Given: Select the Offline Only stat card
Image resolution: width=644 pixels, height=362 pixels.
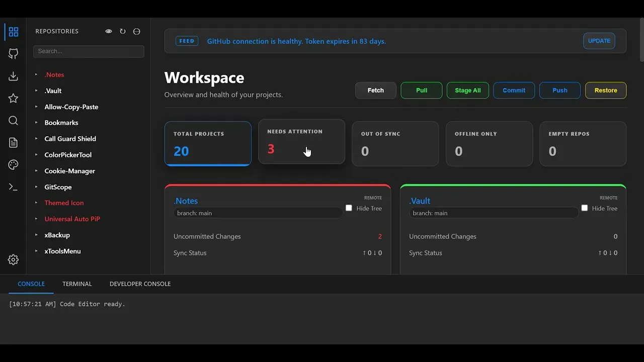Looking at the screenshot, I should tap(489, 143).
